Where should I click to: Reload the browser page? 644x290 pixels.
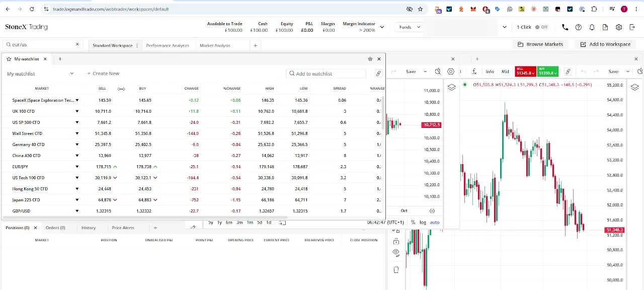click(x=32, y=9)
